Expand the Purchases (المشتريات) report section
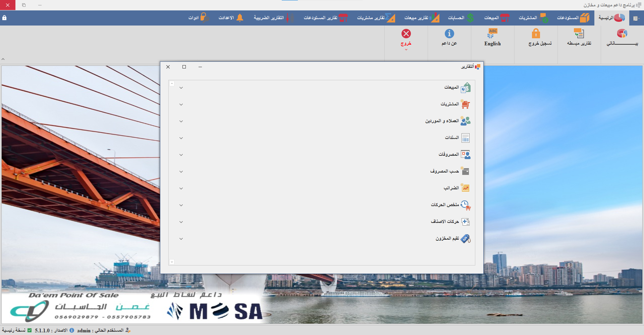The width and height of the screenshot is (644, 335). pyautogui.click(x=181, y=105)
